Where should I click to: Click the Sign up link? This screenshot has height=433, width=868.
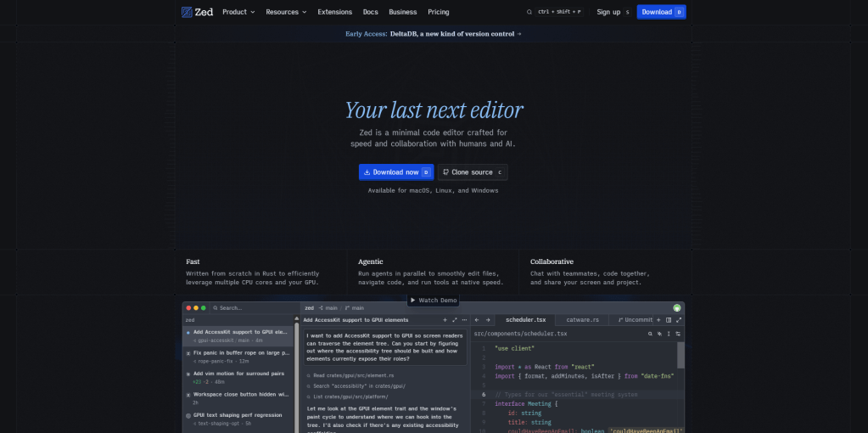[x=608, y=12]
